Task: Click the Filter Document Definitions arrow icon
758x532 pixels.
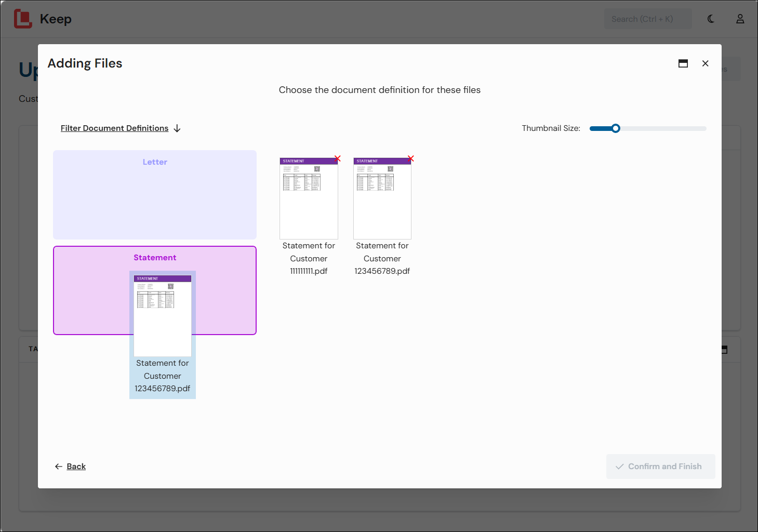Action: (x=177, y=128)
